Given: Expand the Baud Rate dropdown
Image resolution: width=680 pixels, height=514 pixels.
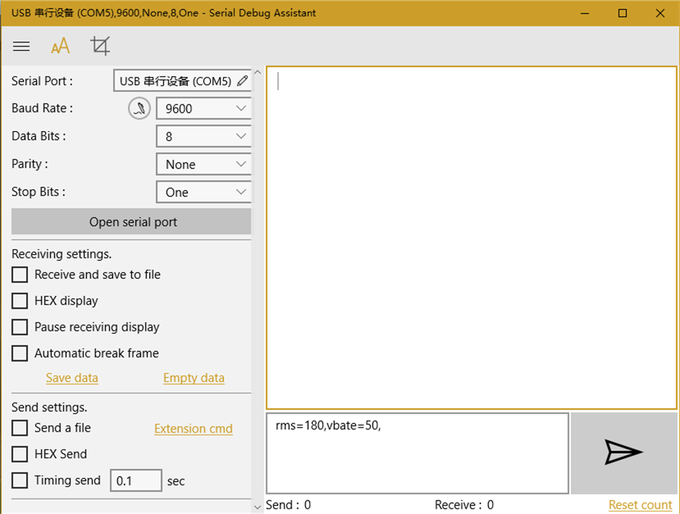Looking at the screenshot, I should (x=204, y=108).
